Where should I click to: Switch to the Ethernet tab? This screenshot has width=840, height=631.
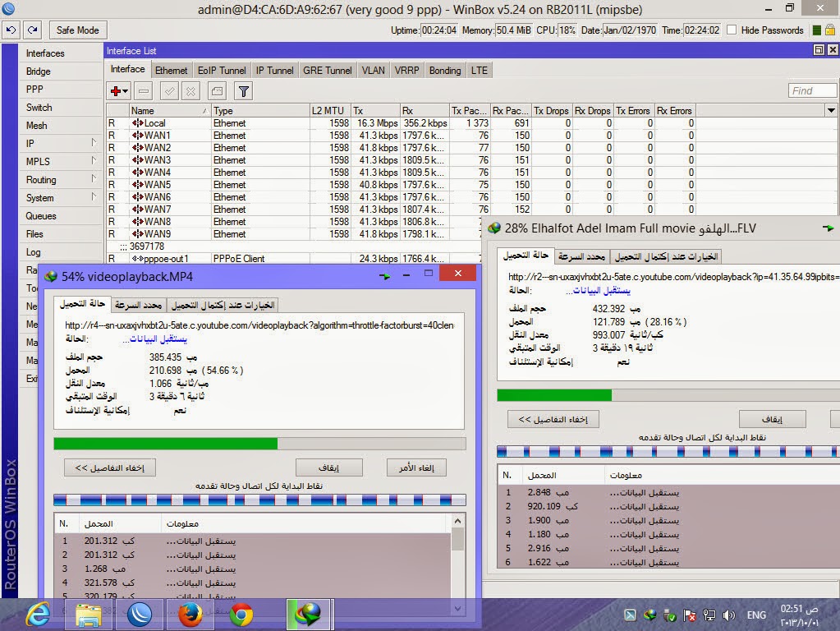171,70
